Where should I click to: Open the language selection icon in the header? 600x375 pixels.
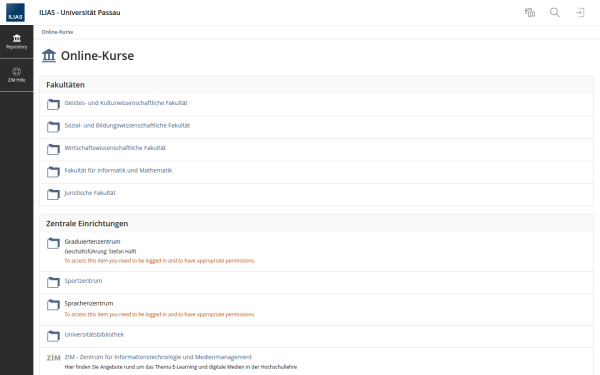530,13
